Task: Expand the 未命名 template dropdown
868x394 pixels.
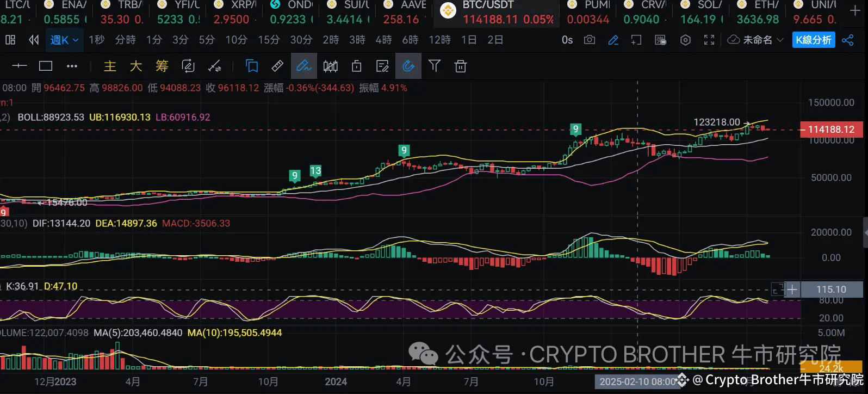Action: (763, 40)
